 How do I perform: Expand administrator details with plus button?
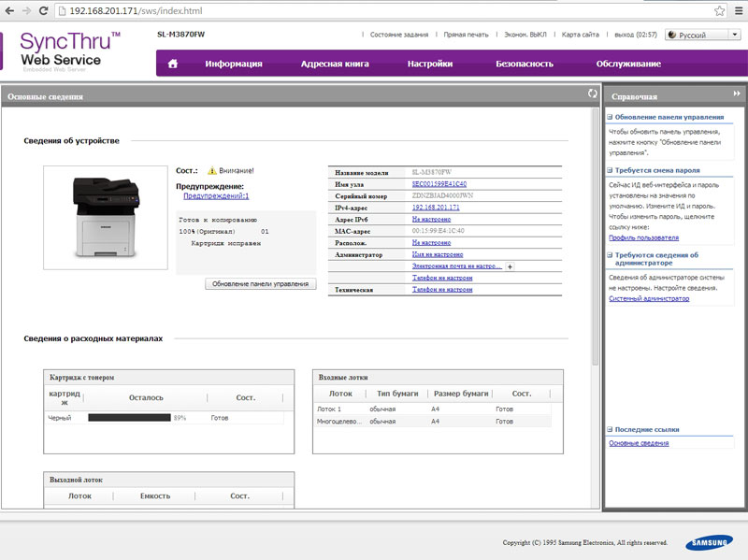click(510, 266)
